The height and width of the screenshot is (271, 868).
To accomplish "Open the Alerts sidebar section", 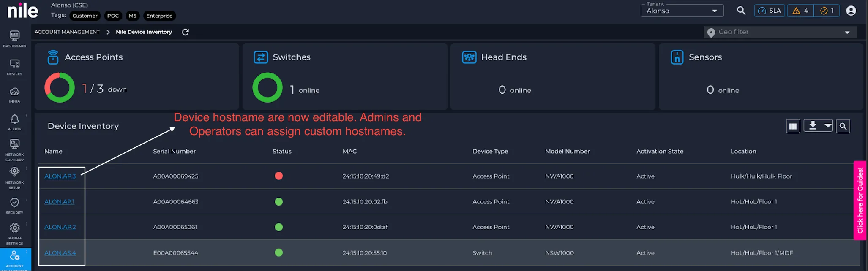I will pyautogui.click(x=15, y=122).
